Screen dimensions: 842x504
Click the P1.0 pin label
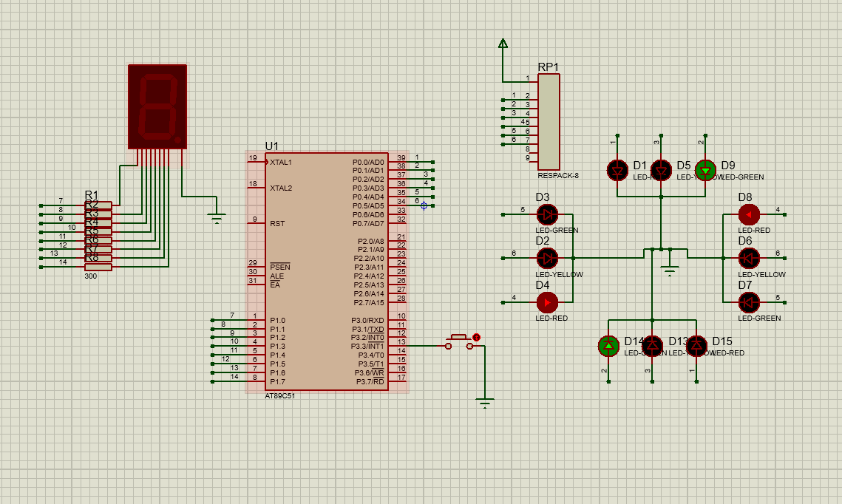click(278, 321)
